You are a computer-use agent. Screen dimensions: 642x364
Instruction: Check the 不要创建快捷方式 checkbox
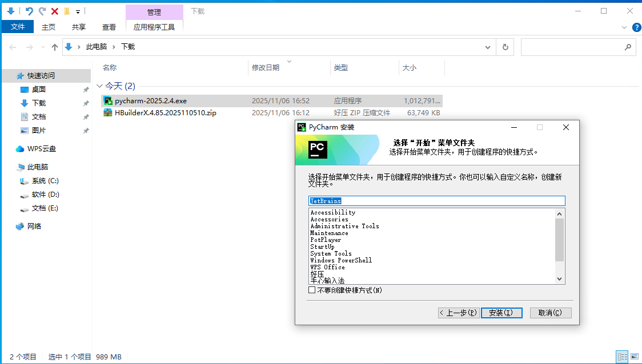312,290
